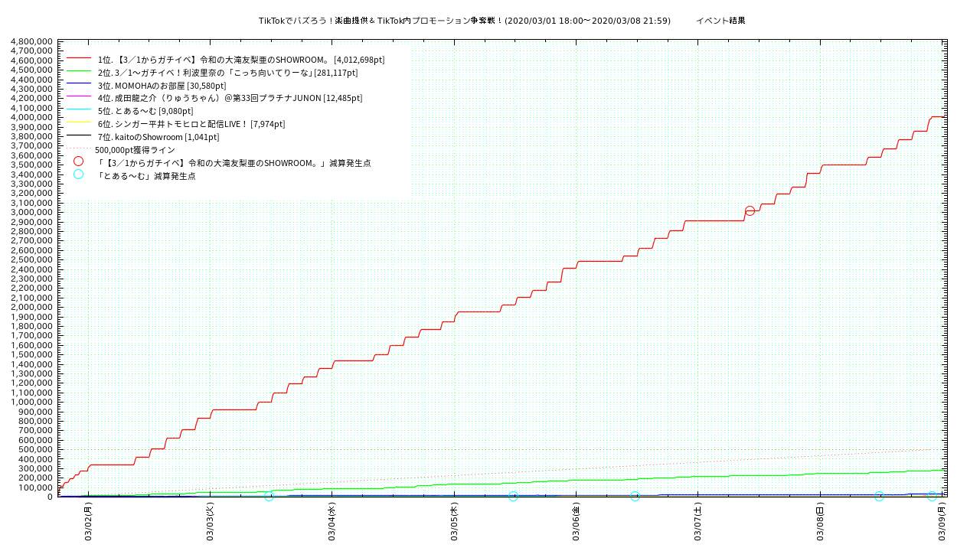The height and width of the screenshot is (551, 980).
Task: Click the イベント結果 text in the title
Action: point(720,21)
